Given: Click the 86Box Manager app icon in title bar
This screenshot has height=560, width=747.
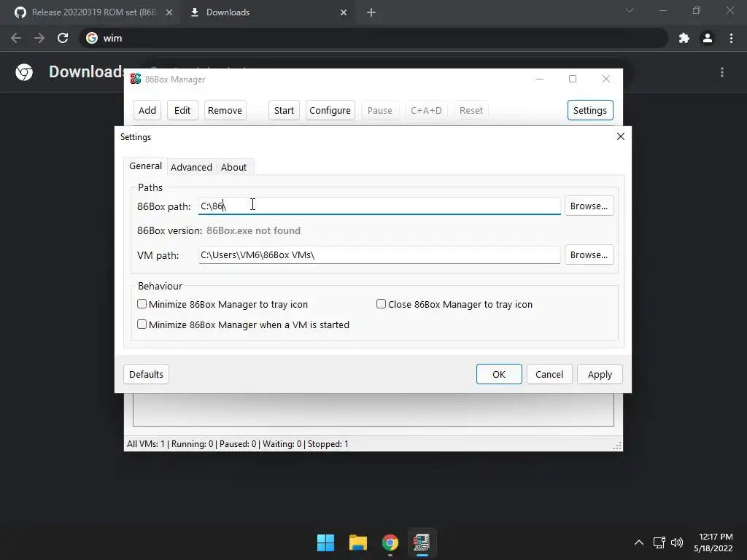Looking at the screenshot, I should [x=135, y=79].
